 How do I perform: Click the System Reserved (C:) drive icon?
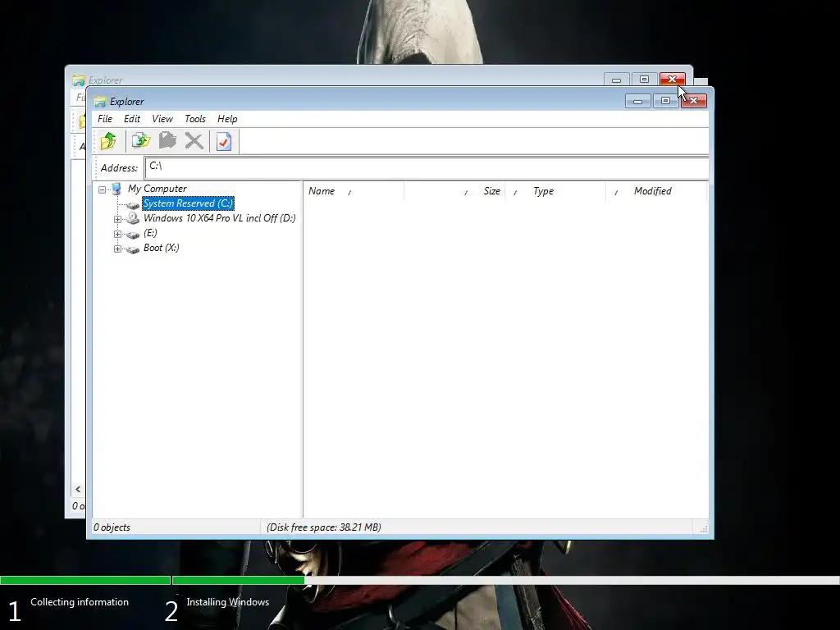(132, 204)
